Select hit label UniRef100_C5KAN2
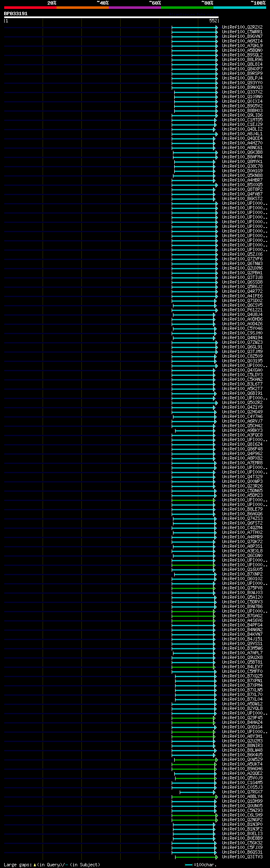 coord(242,379)
